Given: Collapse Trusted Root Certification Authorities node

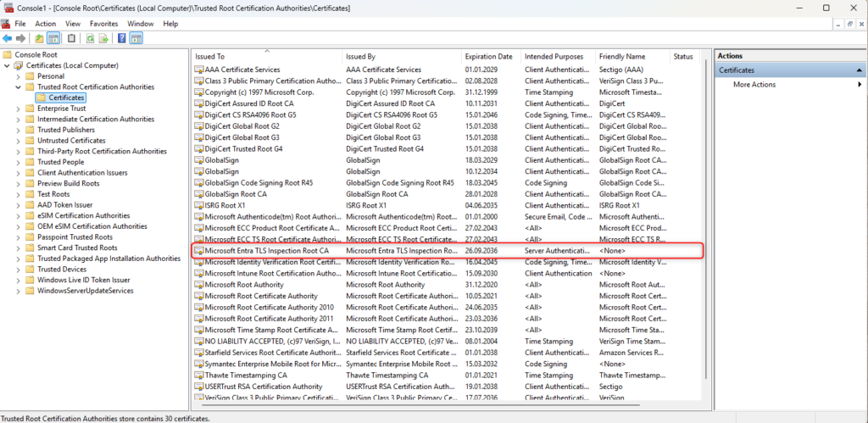Looking at the screenshot, I should click(19, 87).
